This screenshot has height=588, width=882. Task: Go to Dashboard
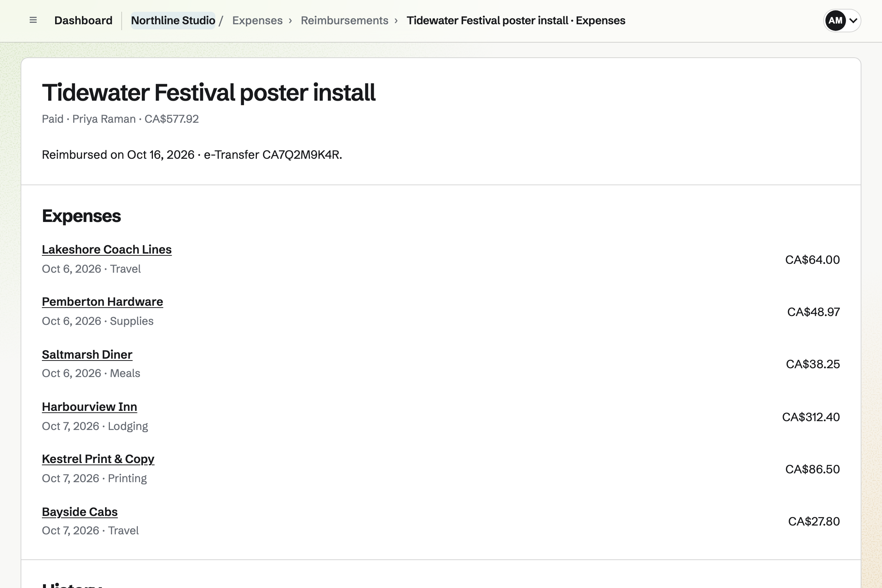click(83, 21)
